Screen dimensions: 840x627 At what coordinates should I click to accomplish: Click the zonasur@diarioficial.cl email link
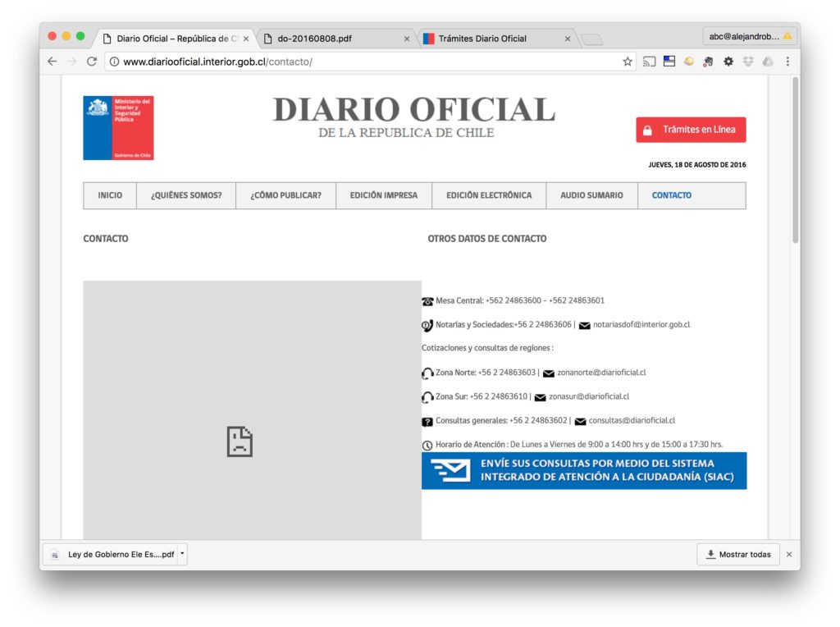[x=589, y=396]
